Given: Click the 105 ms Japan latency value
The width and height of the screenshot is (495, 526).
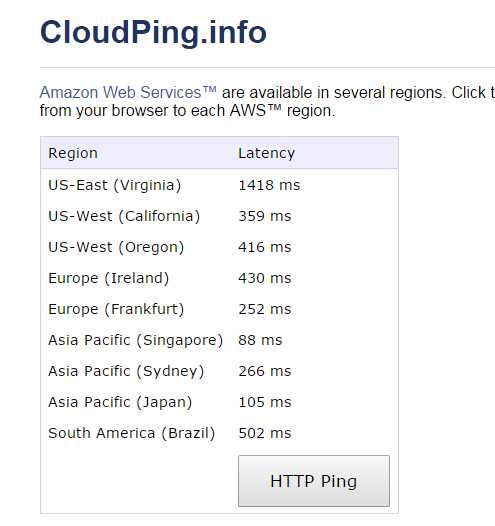Looking at the screenshot, I should pyautogui.click(x=265, y=402).
